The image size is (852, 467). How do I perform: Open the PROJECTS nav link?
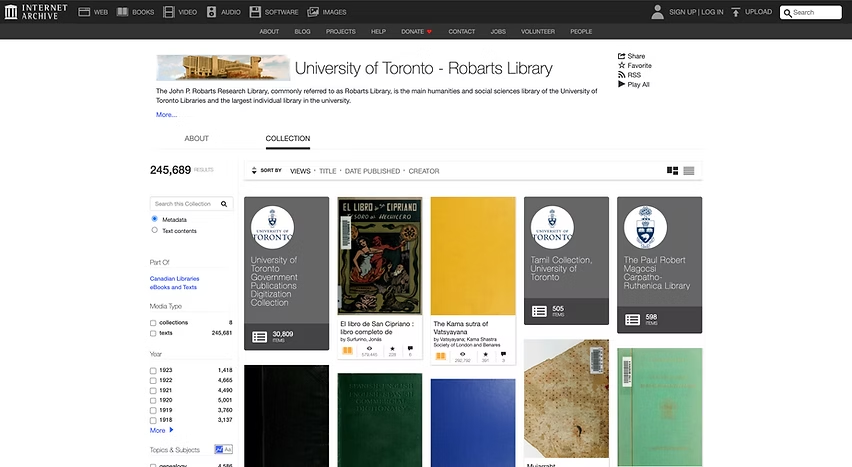(x=341, y=32)
